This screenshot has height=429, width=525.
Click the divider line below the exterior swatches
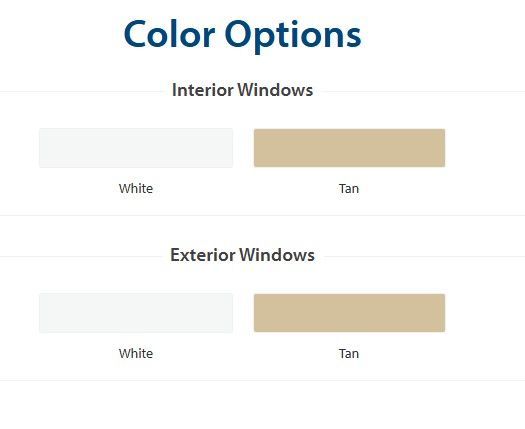coord(262,380)
